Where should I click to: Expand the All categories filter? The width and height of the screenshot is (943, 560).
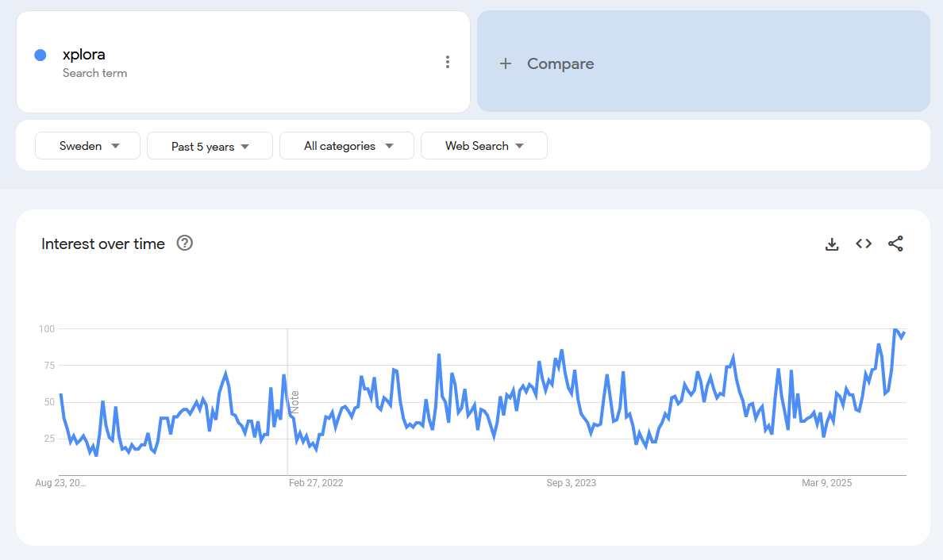[x=347, y=146]
